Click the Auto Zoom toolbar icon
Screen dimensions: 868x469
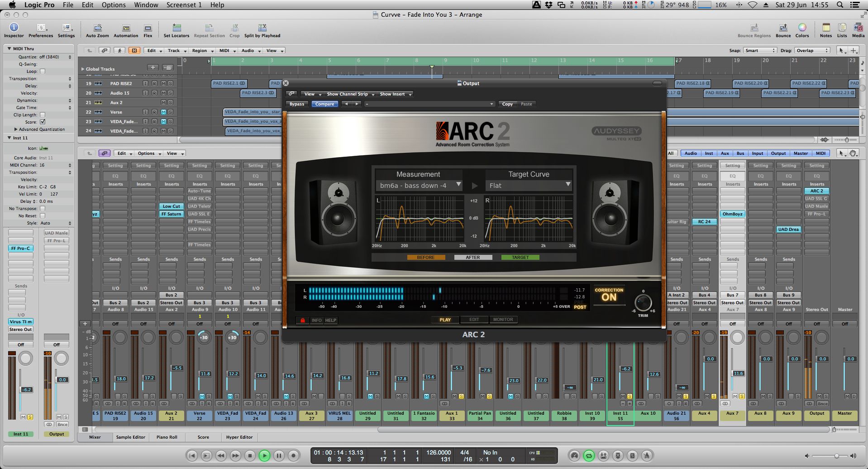97,28
